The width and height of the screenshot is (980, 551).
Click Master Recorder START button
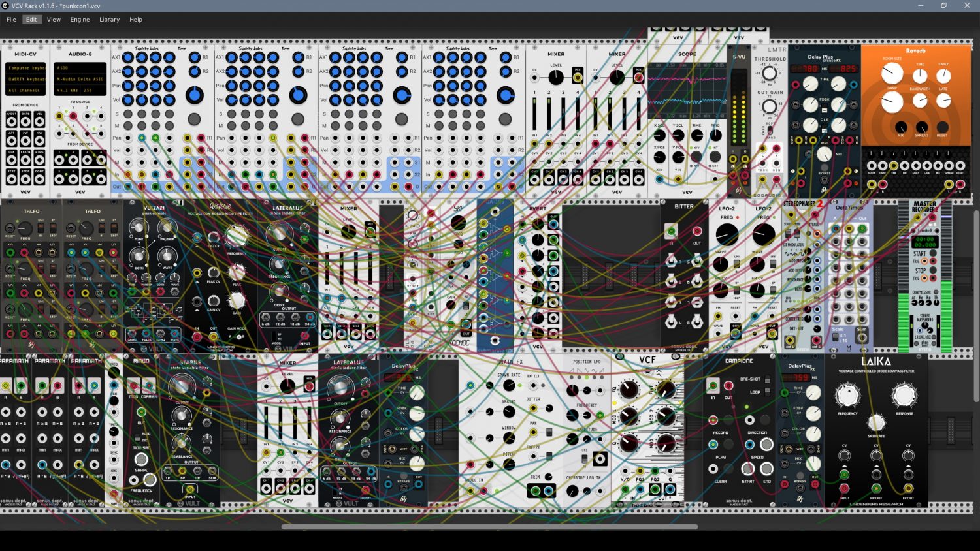click(933, 253)
